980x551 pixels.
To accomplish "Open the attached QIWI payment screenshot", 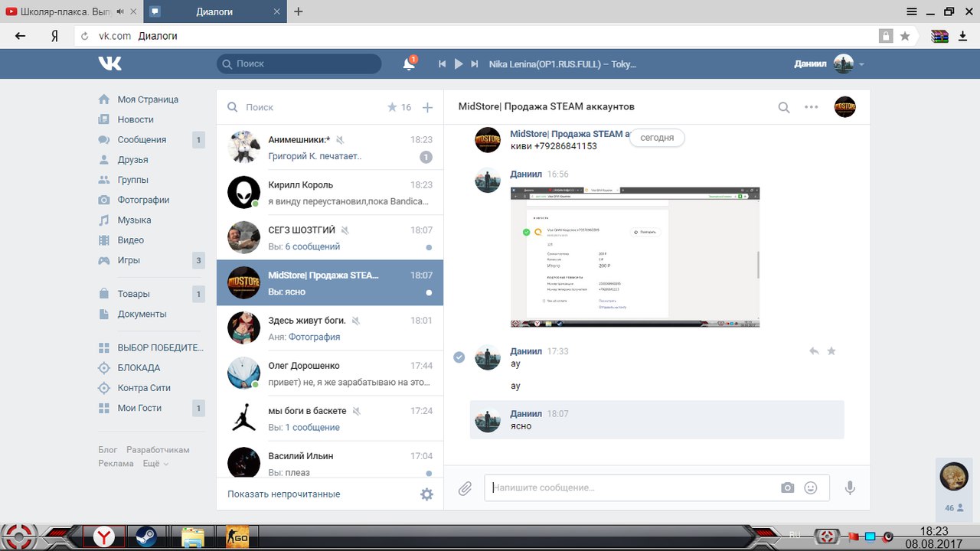I will click(635, 257).
